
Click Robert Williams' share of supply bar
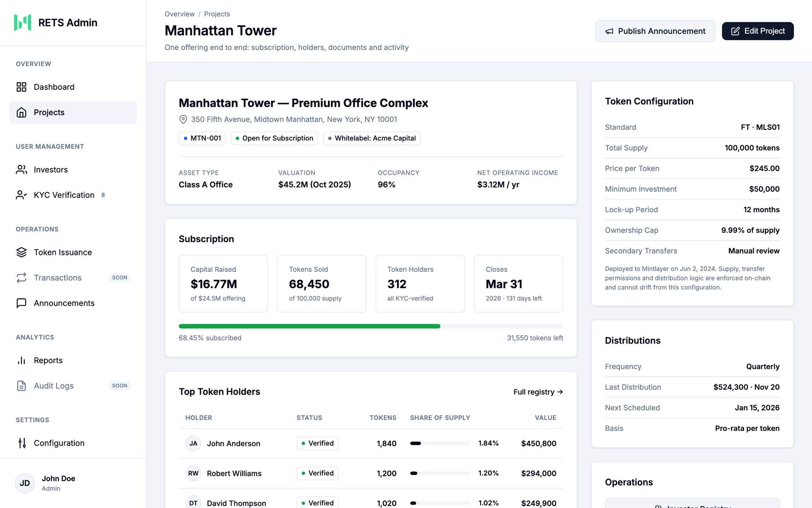[x=440, y=473]
